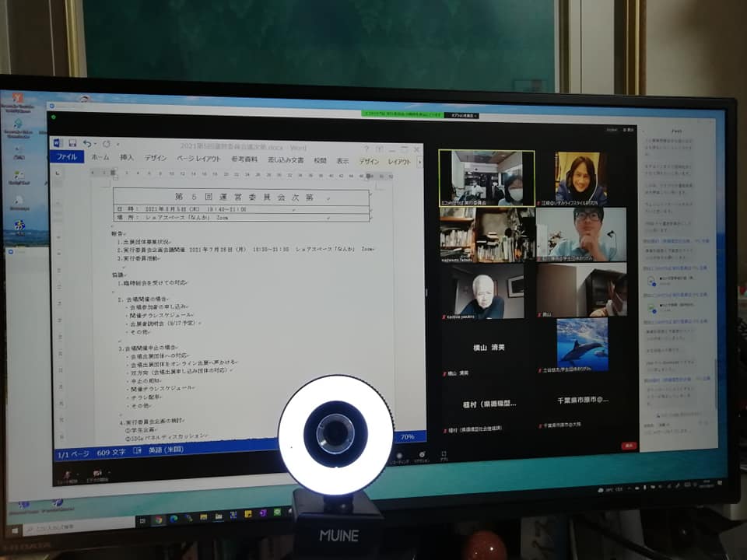Switch to the ホーム ribbon tab

(x=100, y=157)
